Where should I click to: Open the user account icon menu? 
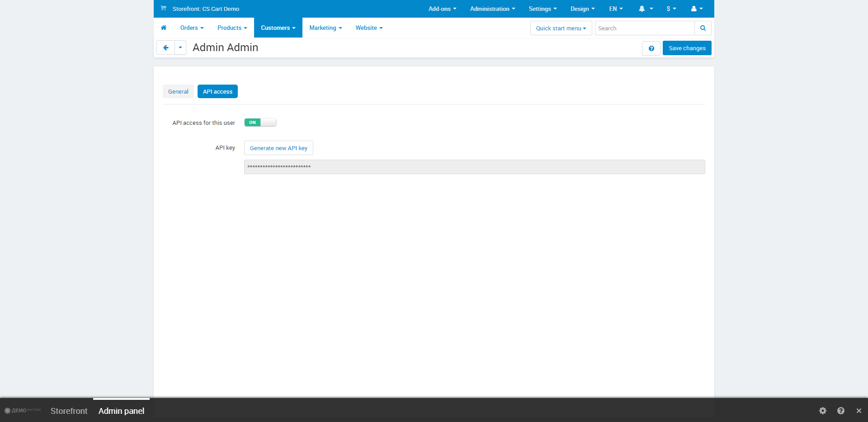point(697,9)
